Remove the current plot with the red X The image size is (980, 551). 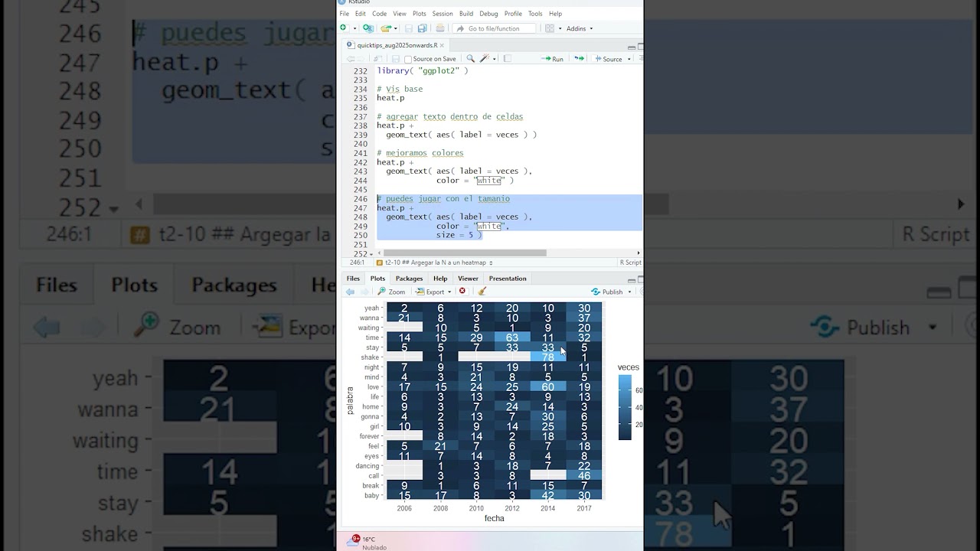pyautogui.click(x=462, y=292)
